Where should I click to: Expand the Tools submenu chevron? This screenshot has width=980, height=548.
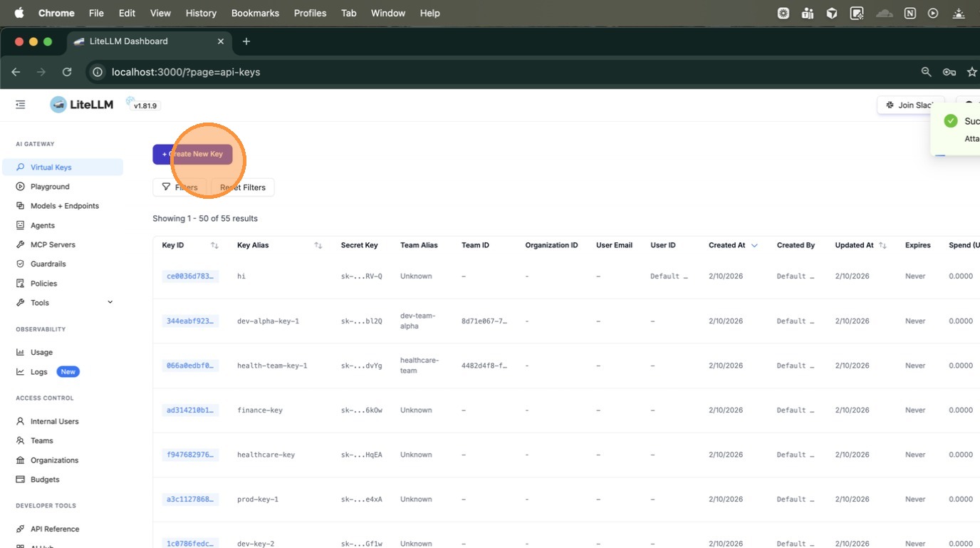click(110, 302)
